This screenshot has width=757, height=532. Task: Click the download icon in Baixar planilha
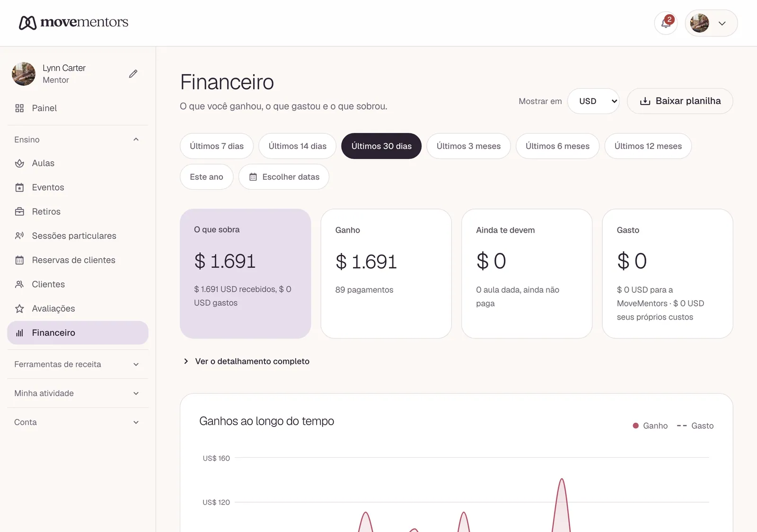(645, 101)
